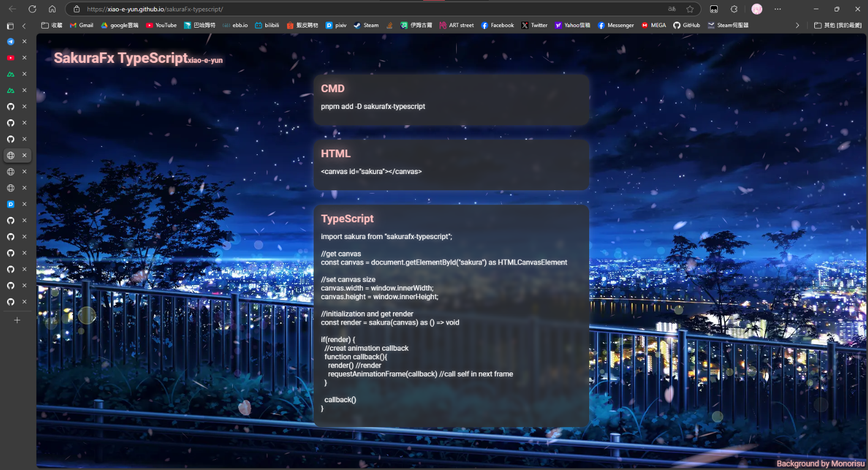The width and height of the screenshot is (868, 470).
Task: Add this page to favorites with the star
Action: pos(690,9)
